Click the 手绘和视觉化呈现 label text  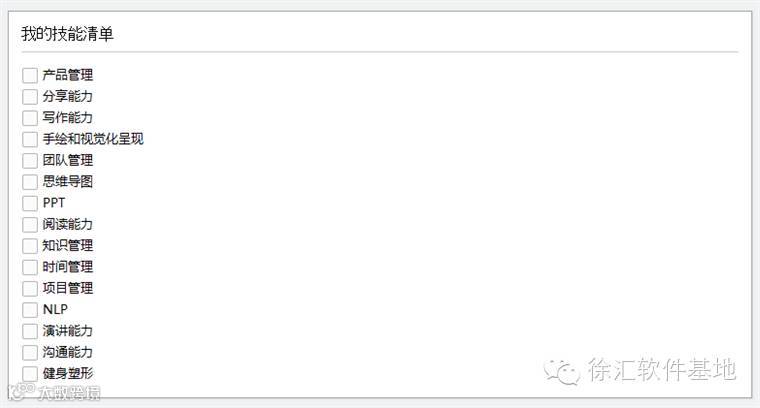(100, 139)
